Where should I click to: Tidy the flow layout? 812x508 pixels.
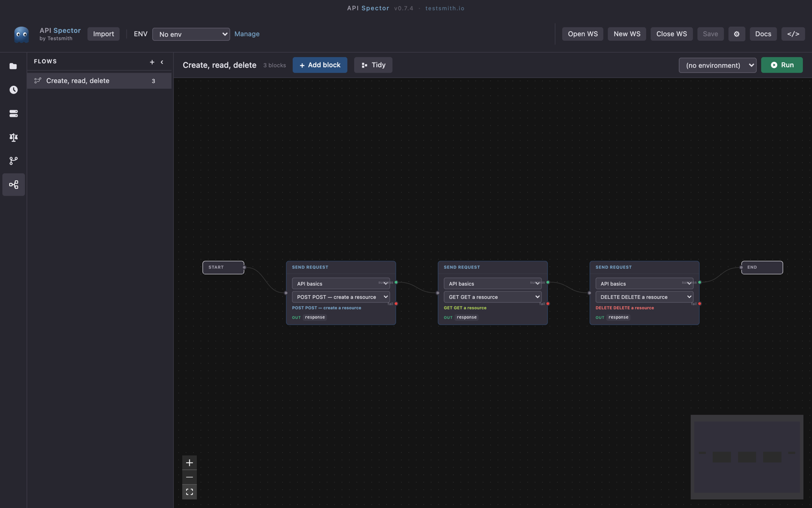pos(373,65)
